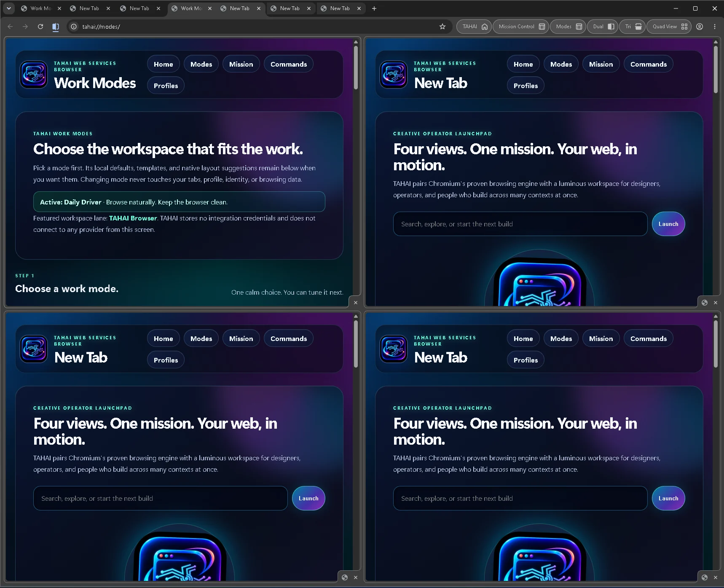The width and height of the screenshot is (724, 588).
Task: Click Mission in the bottom-right pane
Action: tap(601, 338)
